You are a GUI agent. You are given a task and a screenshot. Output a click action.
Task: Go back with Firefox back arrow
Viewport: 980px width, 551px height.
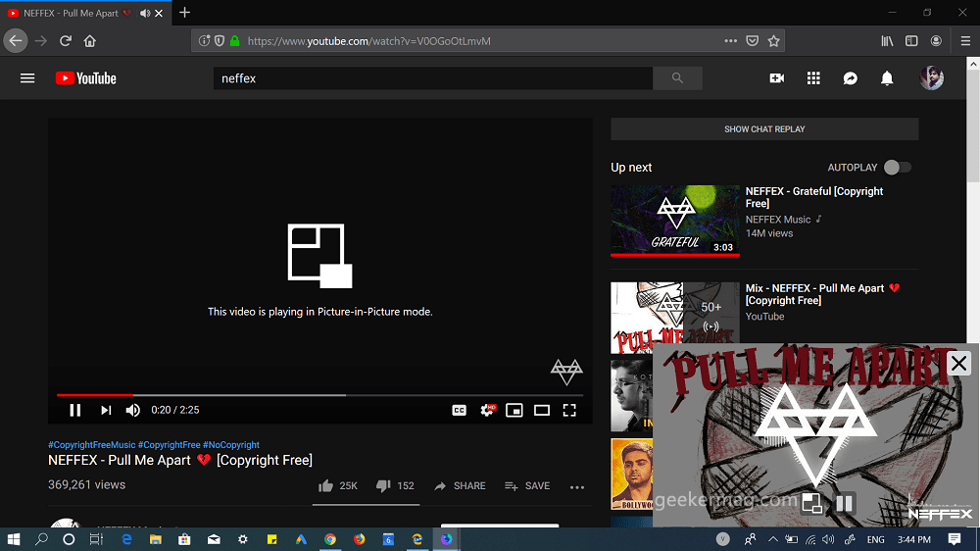16,40
